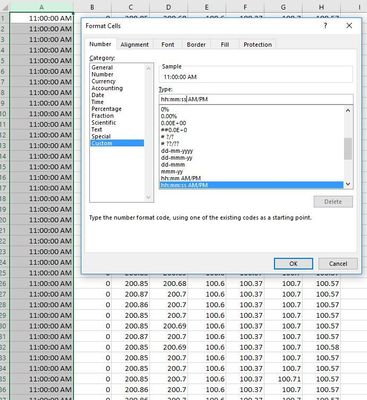Select column E header
This screenshot has height=400, width=367.
(x=207, y=7)
